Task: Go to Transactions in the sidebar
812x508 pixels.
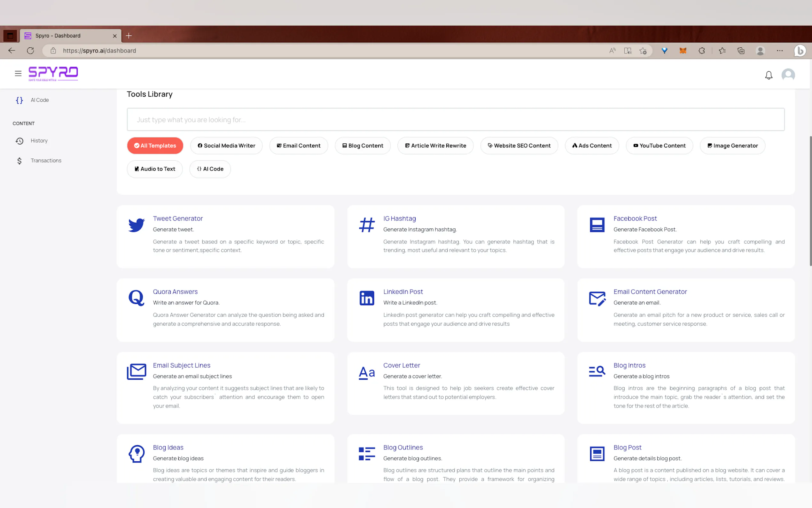Action: pyautogui.click(x=46, y=161)
